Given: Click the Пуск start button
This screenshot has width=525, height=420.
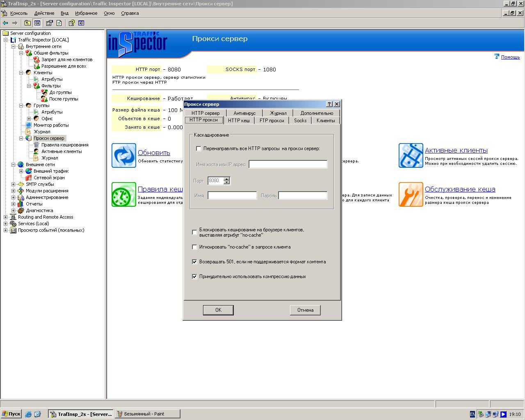Looking at the screenshot, I should (11, 414).
